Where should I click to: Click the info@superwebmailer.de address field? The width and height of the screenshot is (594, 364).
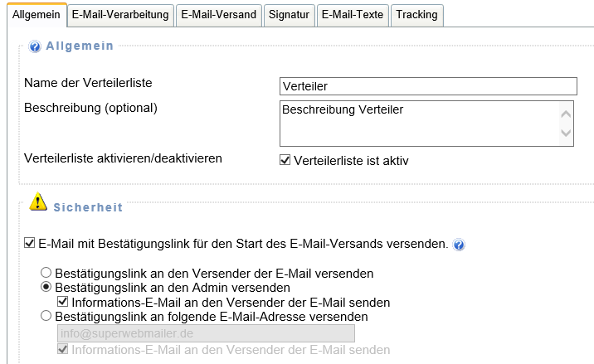206,333
